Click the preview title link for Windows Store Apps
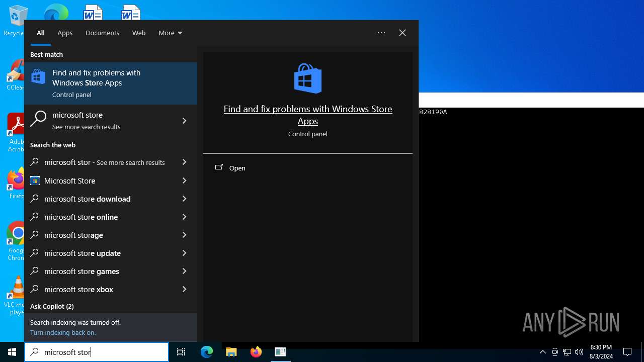The image size is (644, 362). point(308,115)
